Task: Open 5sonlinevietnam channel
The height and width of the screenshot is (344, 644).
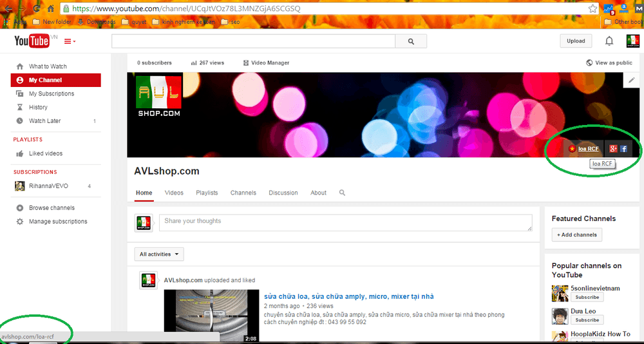Action: coord(595,288)
